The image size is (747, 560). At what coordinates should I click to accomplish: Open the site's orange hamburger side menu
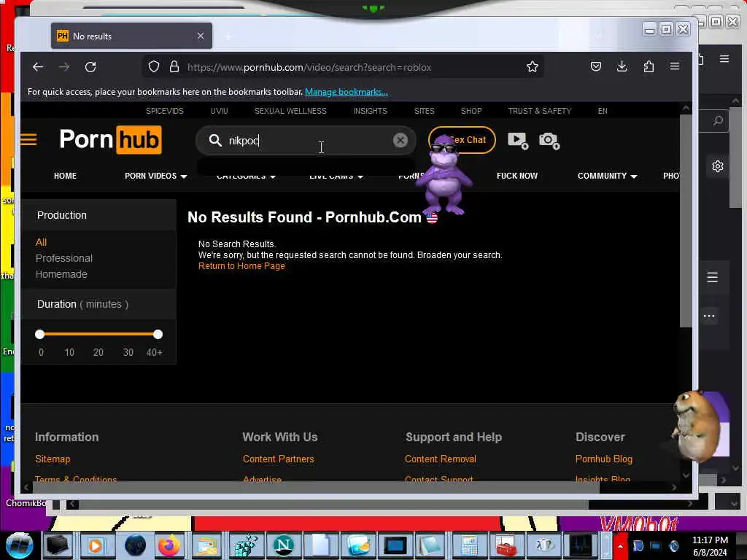tap(28, 139)
